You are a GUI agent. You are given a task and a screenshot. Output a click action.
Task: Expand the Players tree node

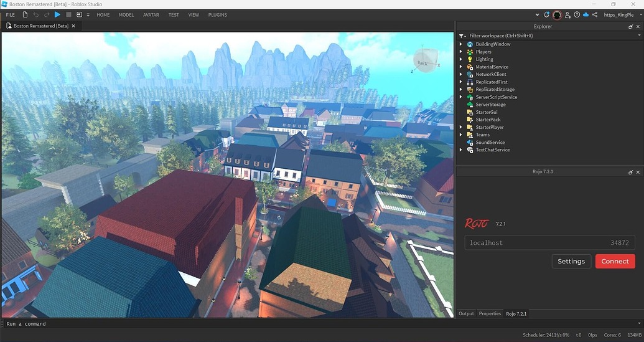click(x=461, y=52)
